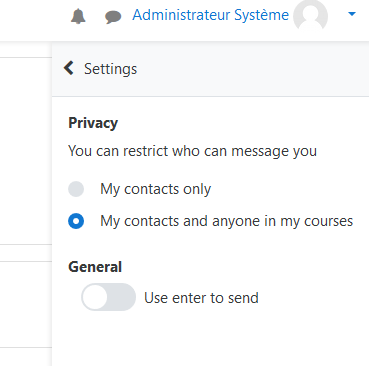Toggle the messaging speech bubble icon
The height and width of the screenshot is (366, 369).
point(113,17)
